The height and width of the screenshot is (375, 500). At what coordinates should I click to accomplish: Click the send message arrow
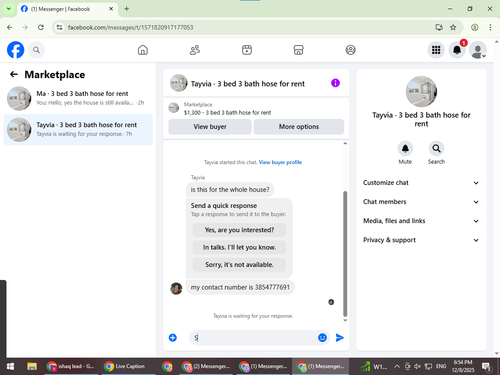340,338
